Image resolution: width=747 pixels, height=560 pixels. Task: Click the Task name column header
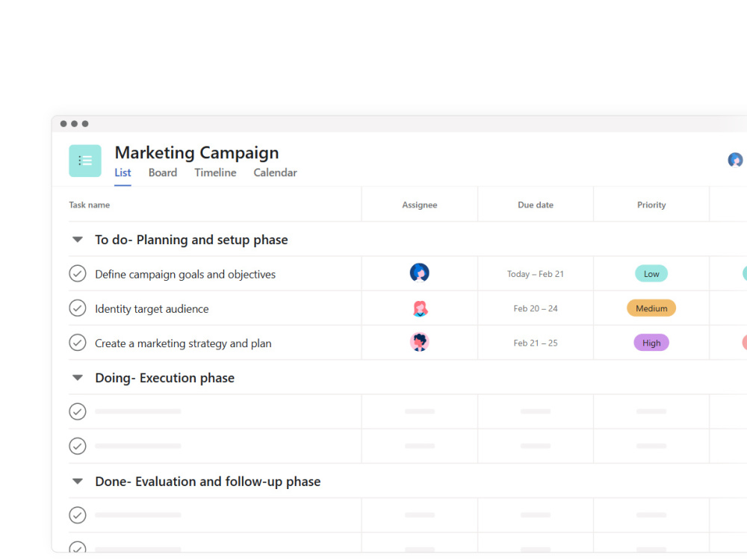point(89,205)
